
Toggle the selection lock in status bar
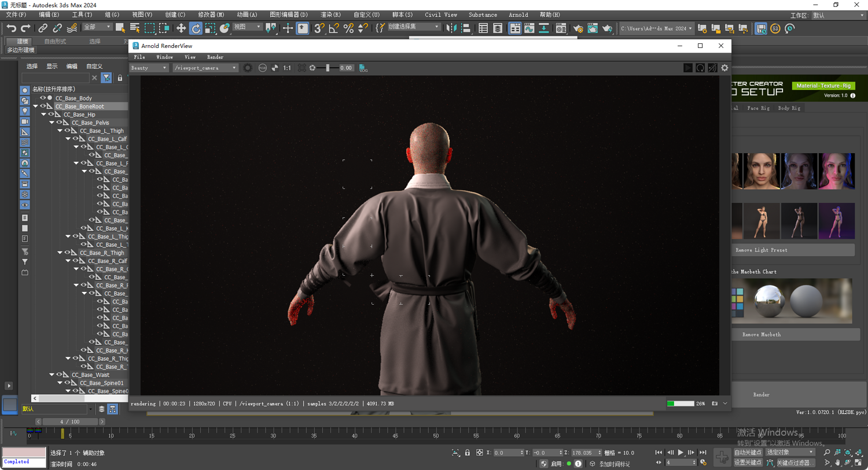click(468, 453)
